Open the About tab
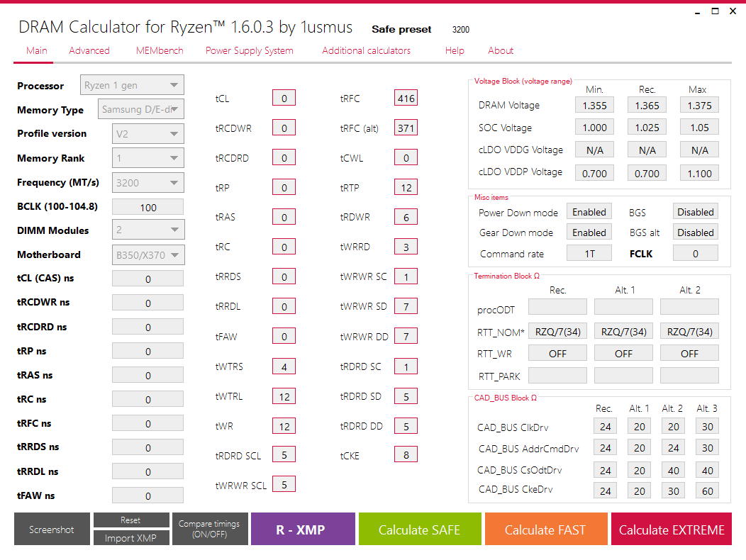746x560 pixels. [x=501, y=50]
